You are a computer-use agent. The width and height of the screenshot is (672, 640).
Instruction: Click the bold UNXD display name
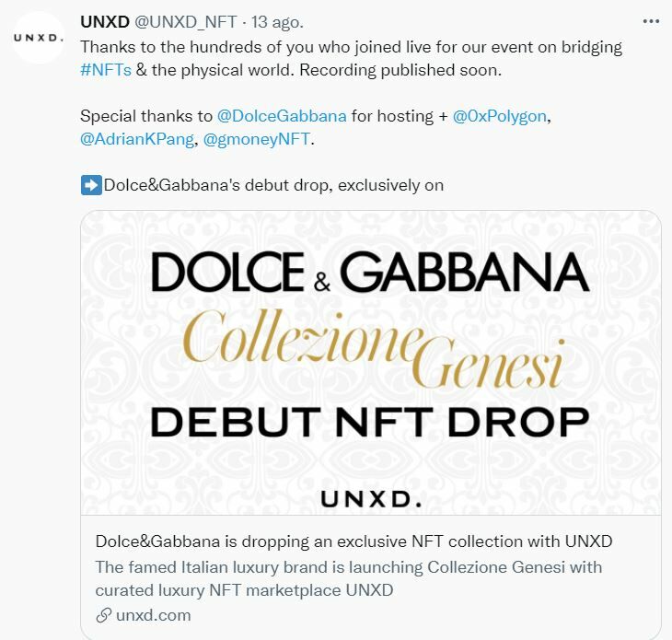(x=104, y=22)
